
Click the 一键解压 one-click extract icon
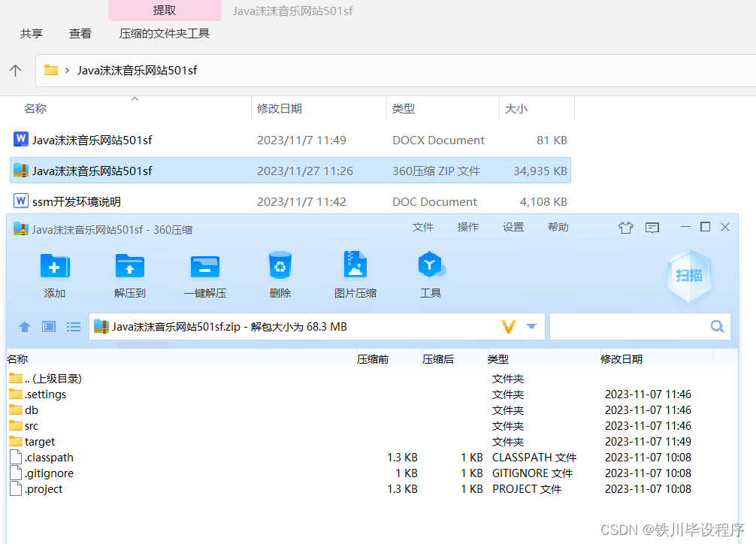pyautogui.click(x=205, y=266)
